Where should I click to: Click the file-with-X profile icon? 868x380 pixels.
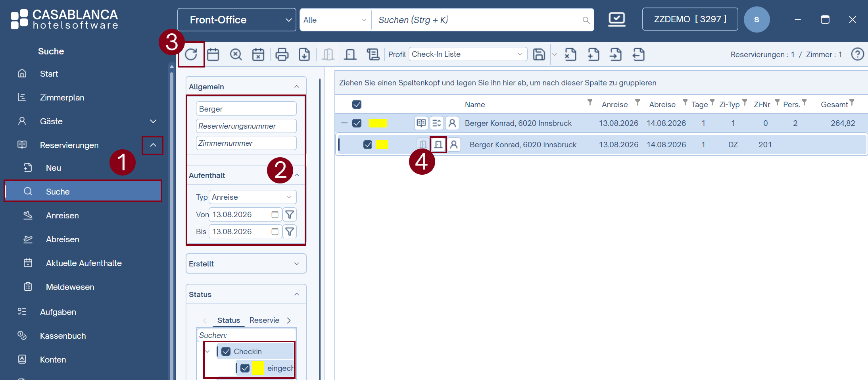tap(570, 54)
